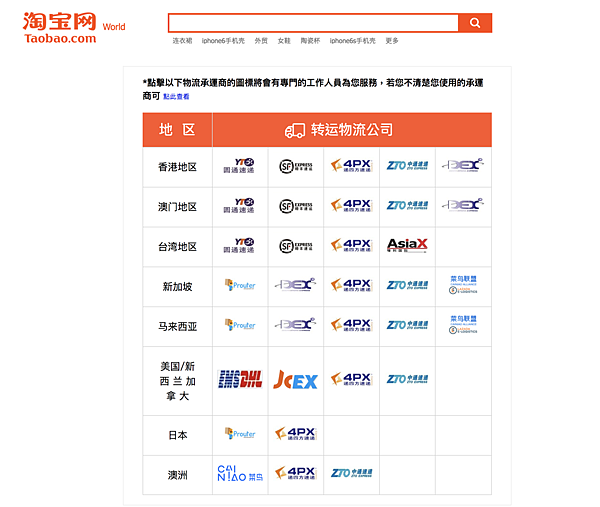This screenshot has height=507, width=600.
Task: Select ZTO logo in 马来西亚 row
Action: [x=407, y=325]
